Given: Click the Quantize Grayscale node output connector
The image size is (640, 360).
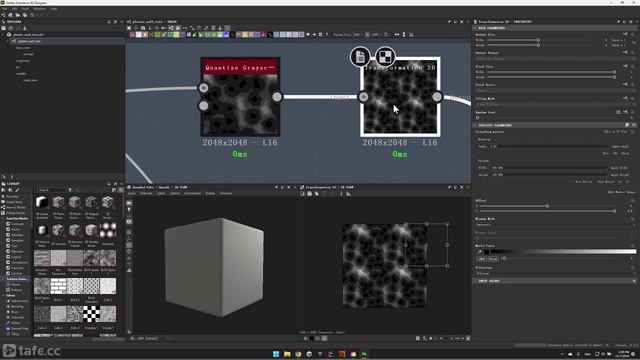Looking at the screenshot, I should 277,97.
